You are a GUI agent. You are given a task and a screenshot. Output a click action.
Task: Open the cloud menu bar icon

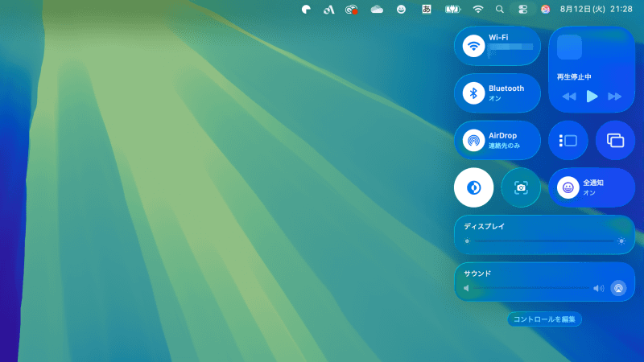pos(377,9)
